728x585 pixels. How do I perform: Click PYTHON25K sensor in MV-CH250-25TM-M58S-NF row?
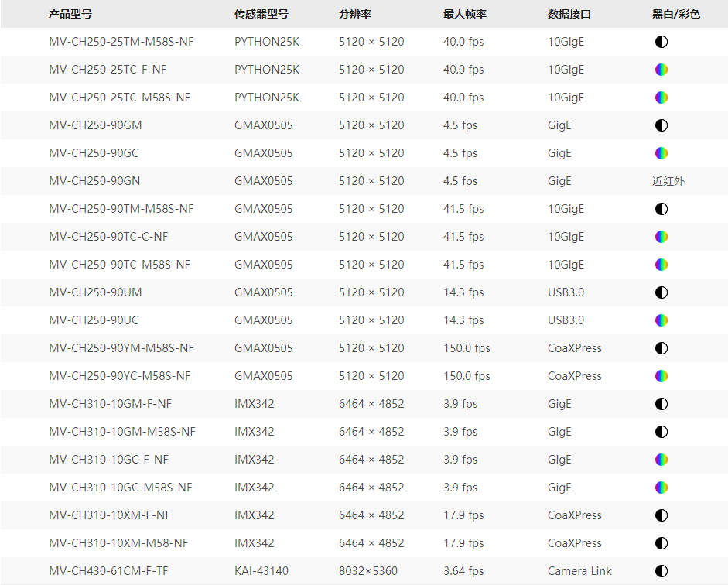point(267,42)
